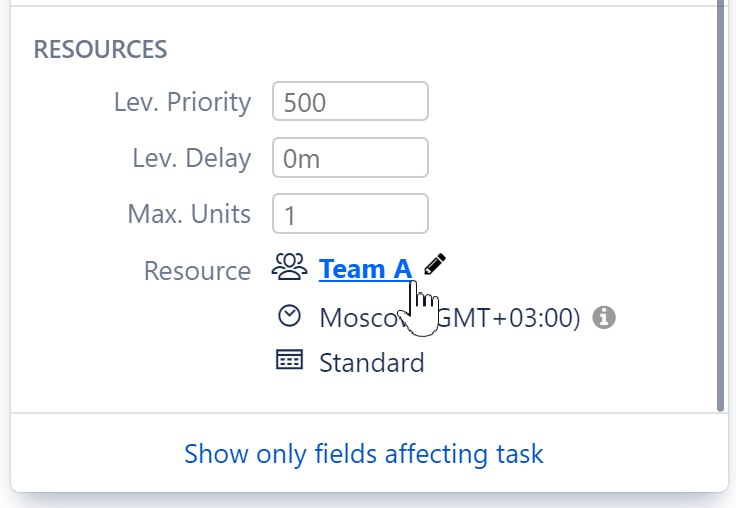Screen dimensions: 736x508
Task: Open the Team A resource link
Action: [x=365, y=269]
